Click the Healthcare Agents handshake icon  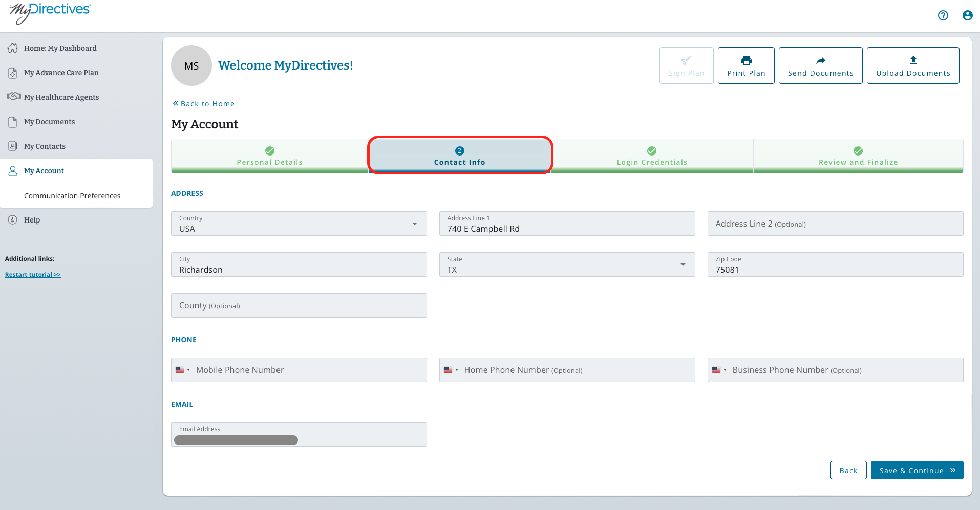14,97
